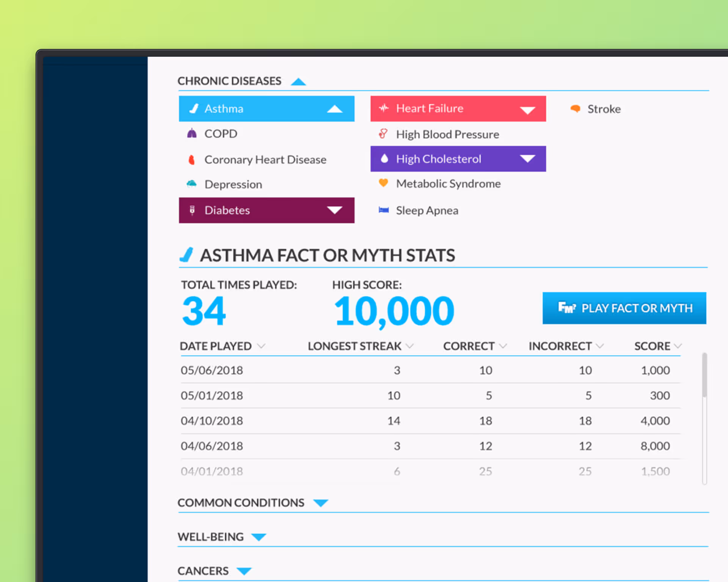Click the COPD lungs icon
Screen dimensions: 728x582
pos(192,133)
